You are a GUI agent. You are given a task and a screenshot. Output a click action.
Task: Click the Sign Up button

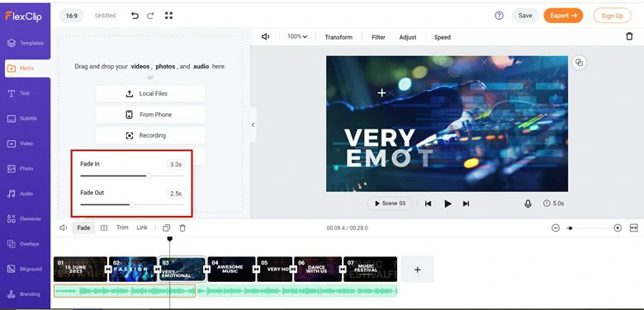[612, 16]
